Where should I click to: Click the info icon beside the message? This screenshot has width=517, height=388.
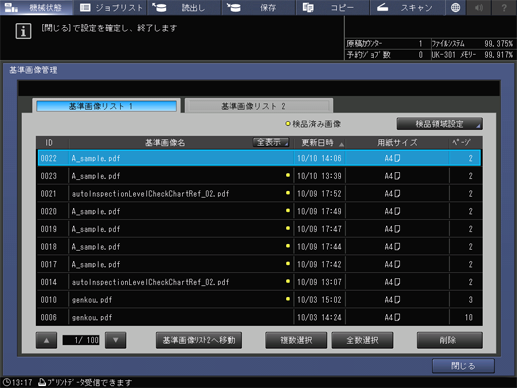pos(23,31)
